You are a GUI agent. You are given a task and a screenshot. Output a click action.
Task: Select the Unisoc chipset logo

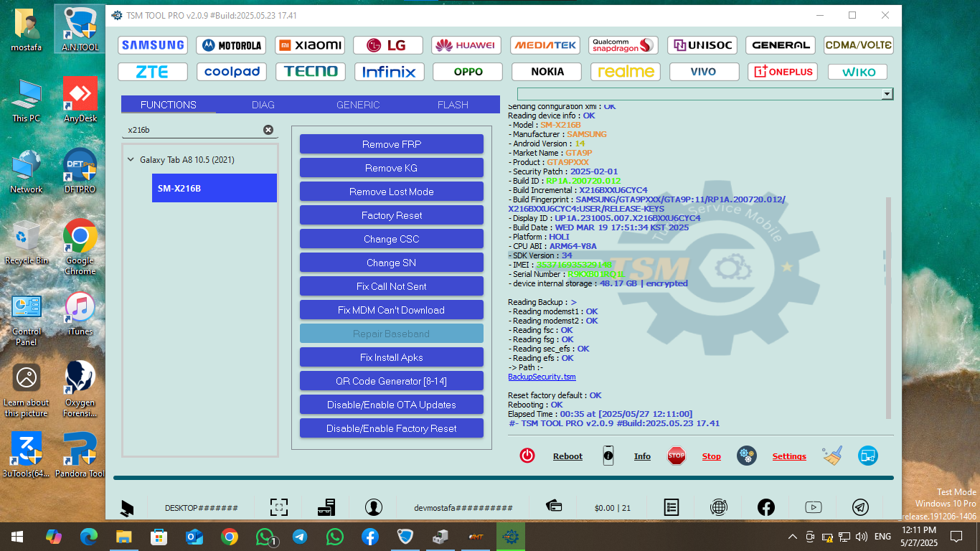702,45
